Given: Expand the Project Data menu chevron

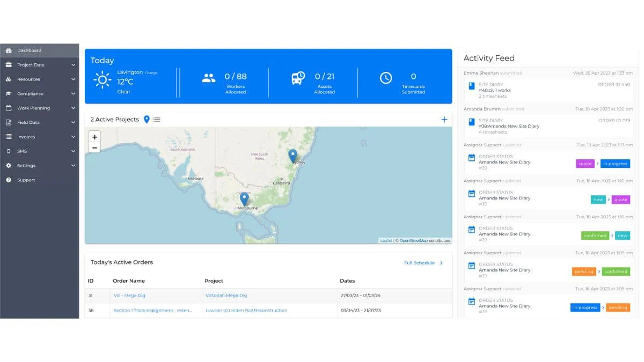Looking at the screenshot, I should [x=73, y=65].
